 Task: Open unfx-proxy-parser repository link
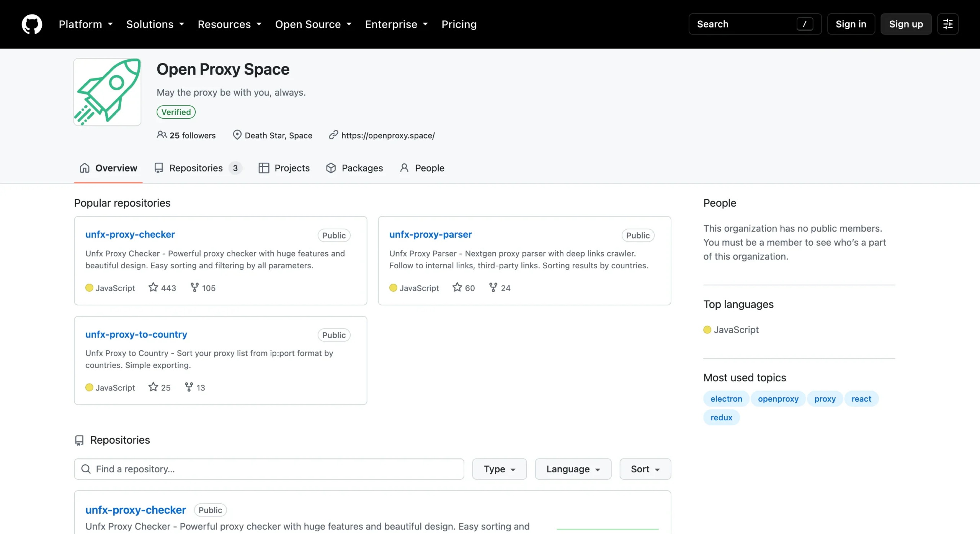tap(430, 234)
